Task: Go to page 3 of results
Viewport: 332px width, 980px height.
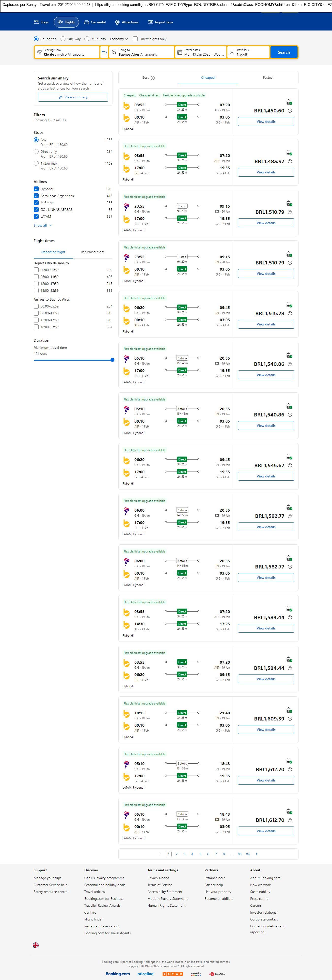Action: click(184, 854)
